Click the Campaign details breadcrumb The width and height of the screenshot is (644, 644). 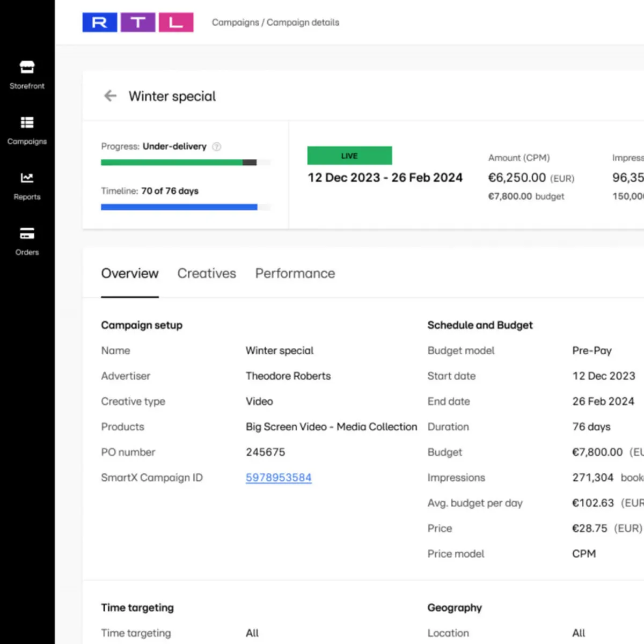point(303,22)
